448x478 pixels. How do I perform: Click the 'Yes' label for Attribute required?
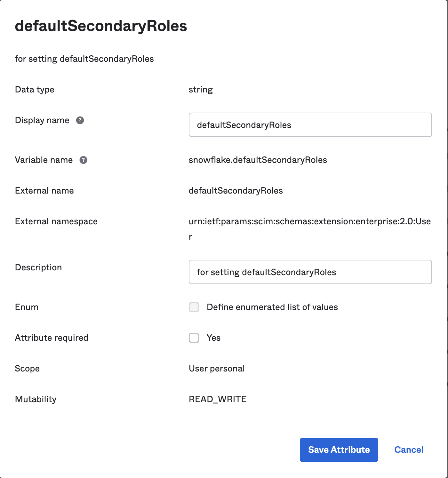tap(214, 338)
